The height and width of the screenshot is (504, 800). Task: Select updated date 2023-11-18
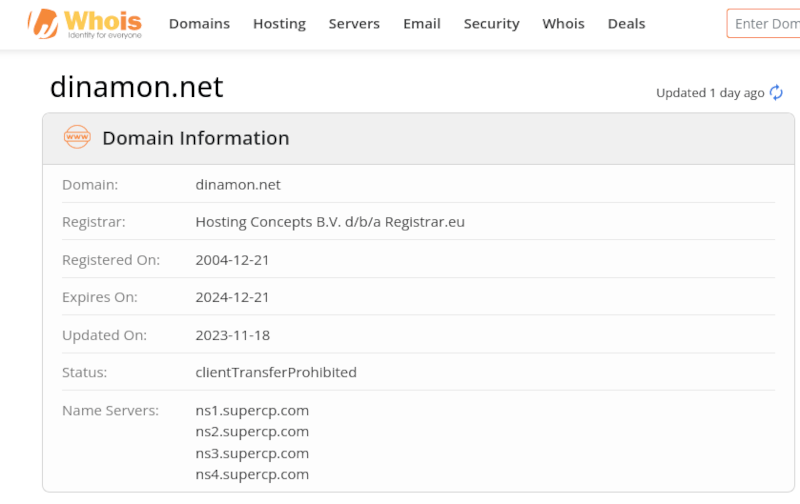point(233,335)
